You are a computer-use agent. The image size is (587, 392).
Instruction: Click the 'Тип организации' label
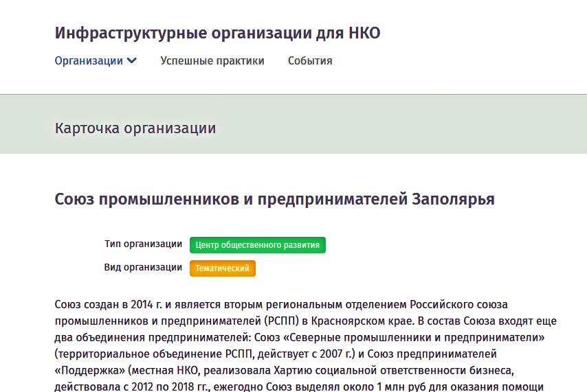(144, 244)
